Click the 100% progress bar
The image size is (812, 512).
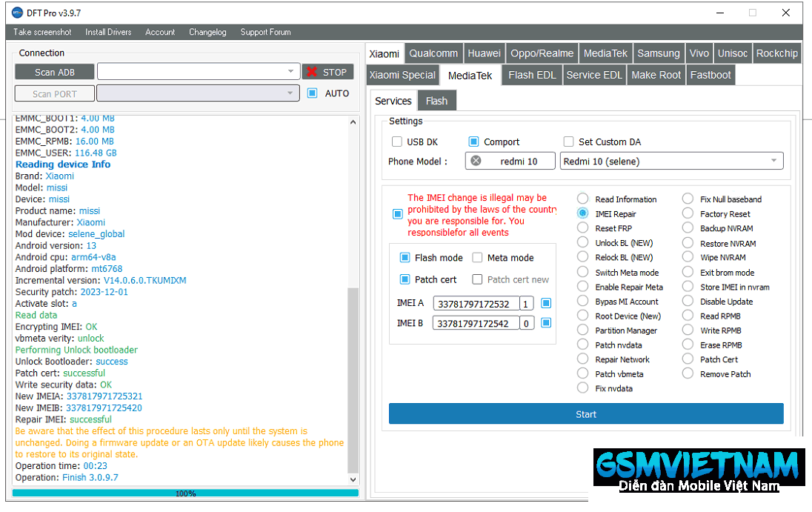click(185, 493)
